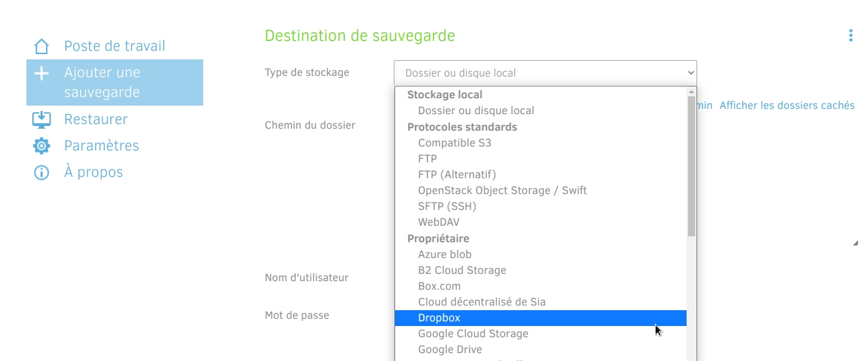The image size is (868, 361).
Task: Go to Paramètres in the sidebar
Action: click(x=102, y=146)
